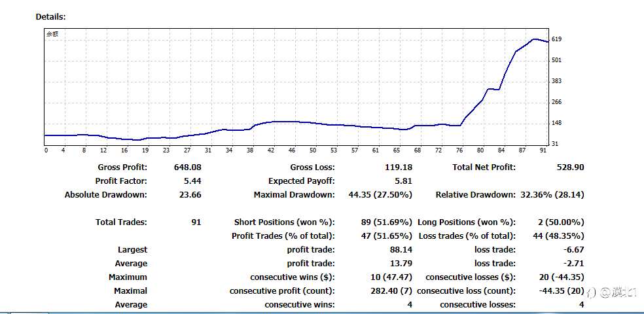Click the -44.35 (20) value

pos(562,291)
